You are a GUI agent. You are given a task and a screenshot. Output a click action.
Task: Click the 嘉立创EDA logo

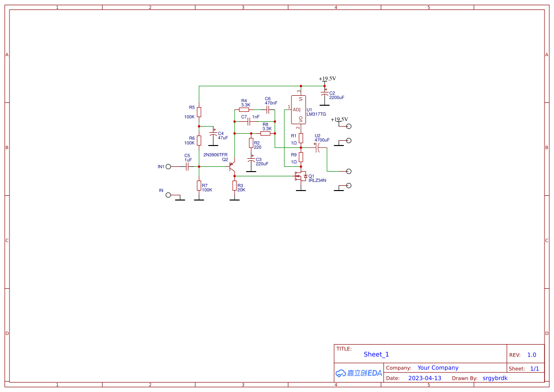(x=359, y=373)
